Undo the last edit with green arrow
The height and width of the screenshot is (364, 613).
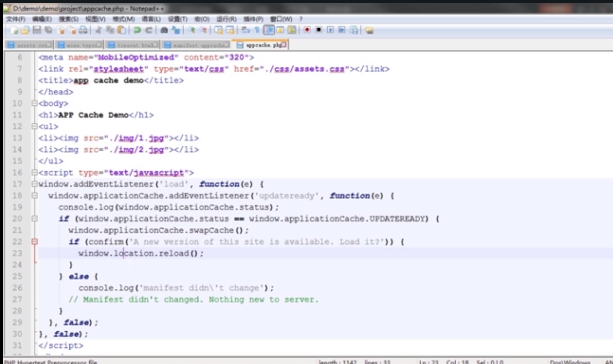point(138,30)
